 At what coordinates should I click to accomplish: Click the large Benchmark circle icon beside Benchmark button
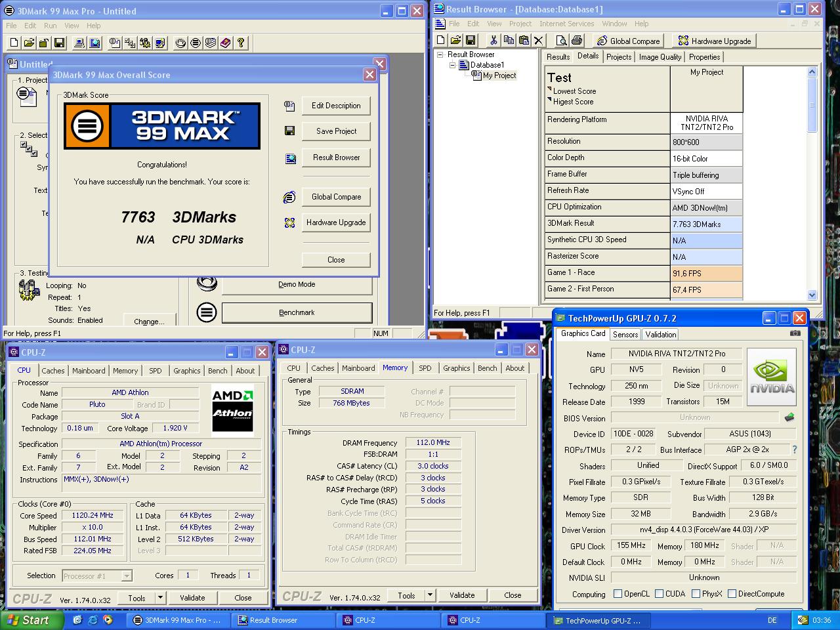(207, 312)
